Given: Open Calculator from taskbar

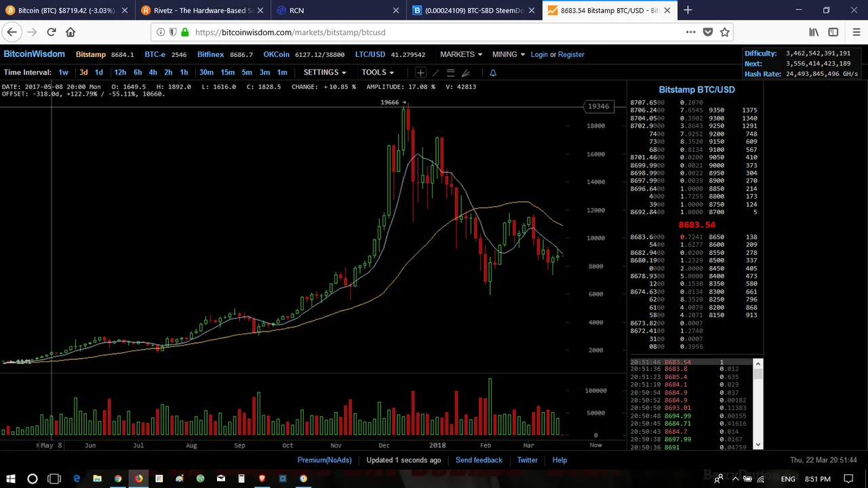Looking at the screenshot, I should point(241,479).
